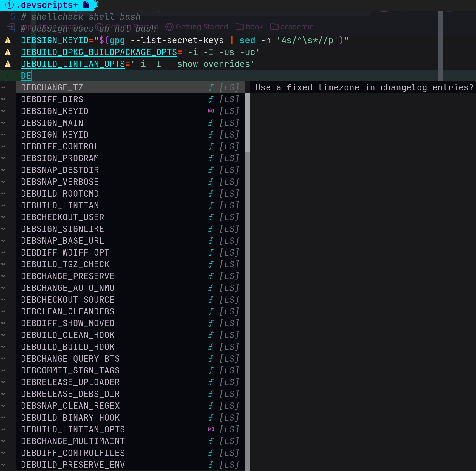Click the warning icon beside DEBUILD_LINTIAN_OPTS line
476x471 pixels.
click(x=8, y=64)
